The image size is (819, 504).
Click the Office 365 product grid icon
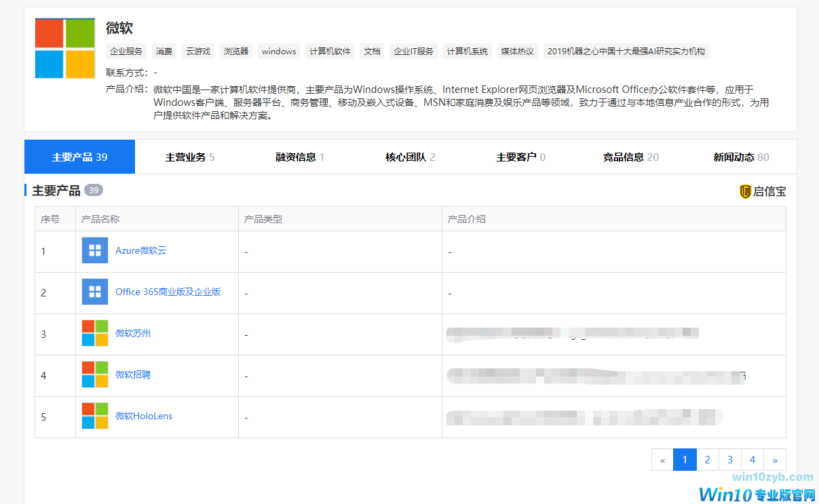pos(95,292)
